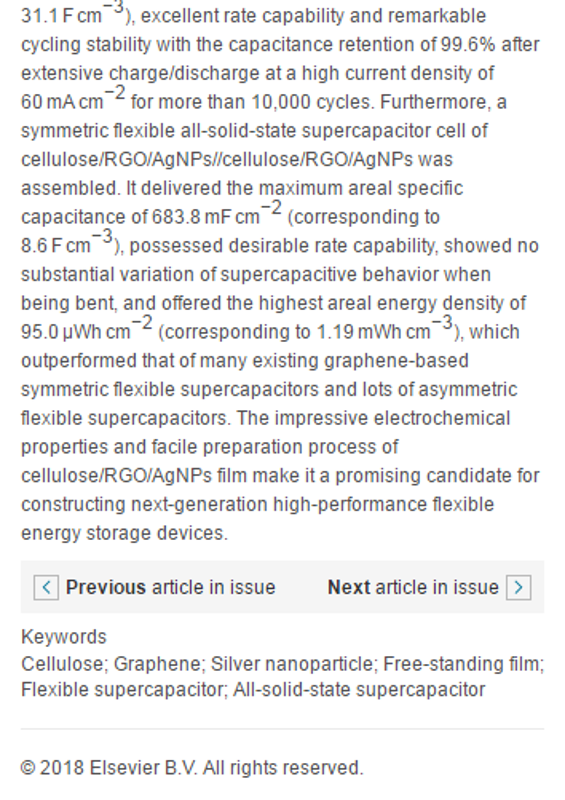Click the All-solid-state supercapacitor keyword
This screenshot has width=565, height=800.
click(359, 690)
